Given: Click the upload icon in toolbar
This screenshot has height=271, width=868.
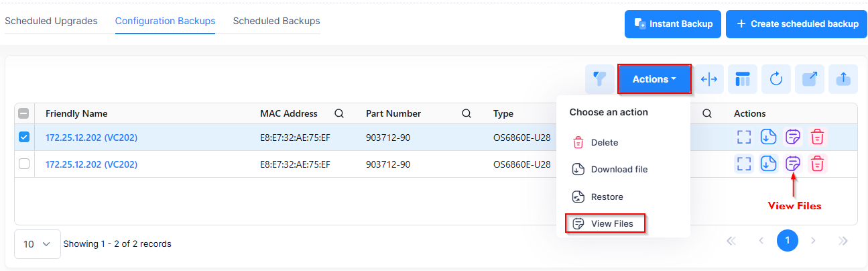Looking at the screenshot, I should [x=843, y=79].
